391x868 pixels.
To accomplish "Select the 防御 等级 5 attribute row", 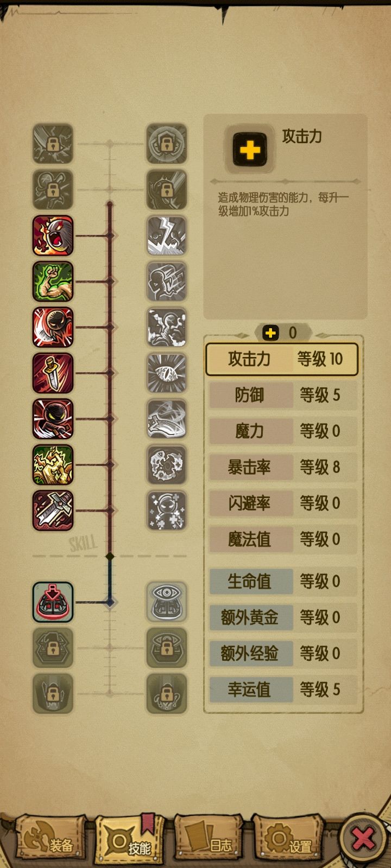I will tap(283, 395).
